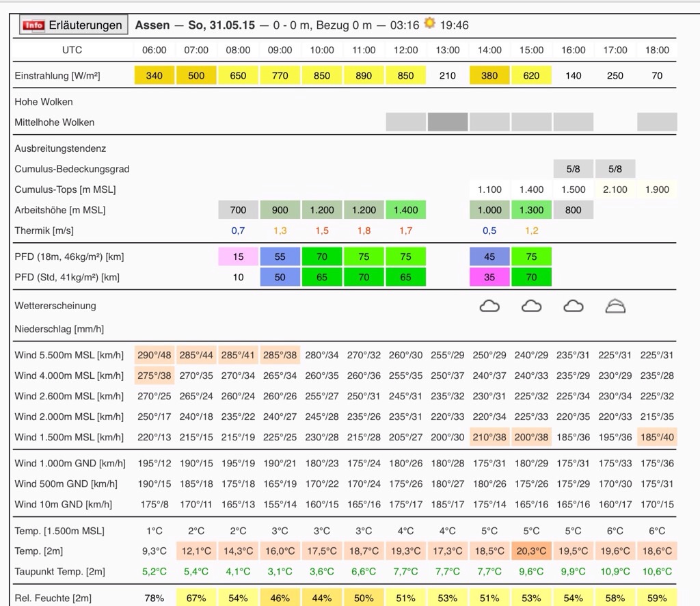The width and height of the screenshot is (700, 606).
Task: Click sunrise time 03:16
Action: point(405,25)
